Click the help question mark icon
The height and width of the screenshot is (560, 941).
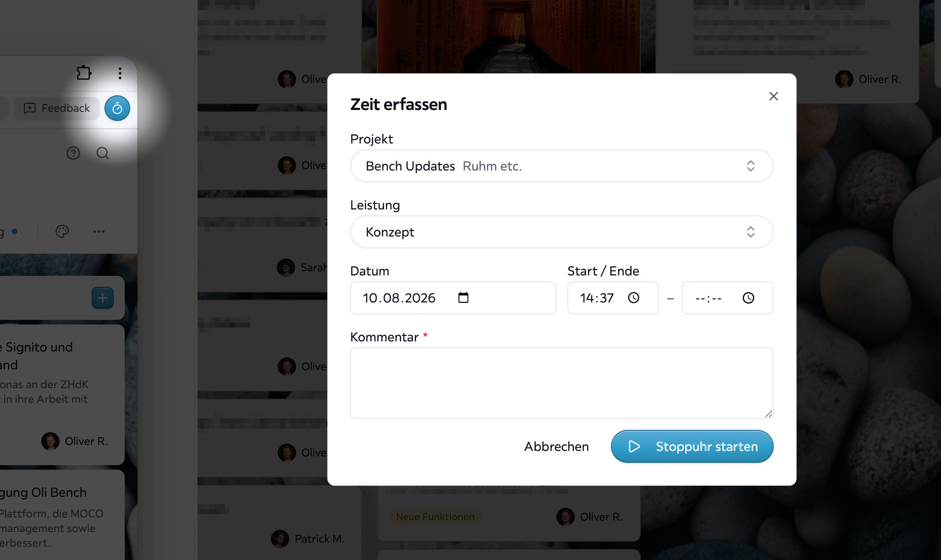coord(73,153)
